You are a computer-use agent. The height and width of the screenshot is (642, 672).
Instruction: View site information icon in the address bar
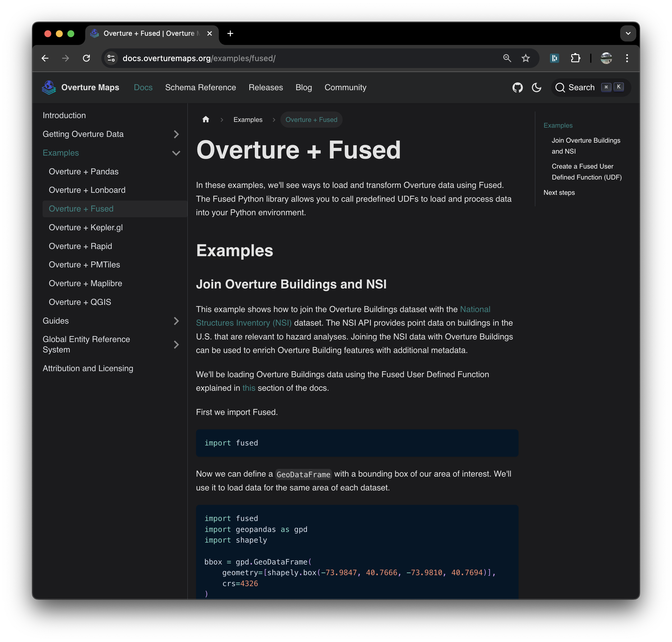pos(111,58)
